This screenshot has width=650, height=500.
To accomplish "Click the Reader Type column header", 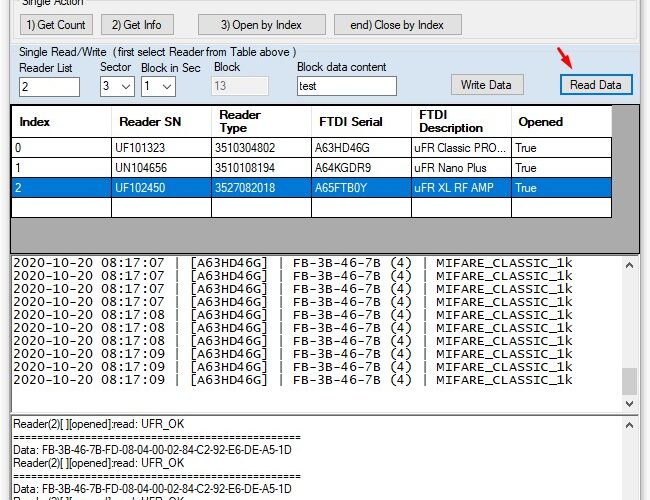I will (x=261, y=121).
